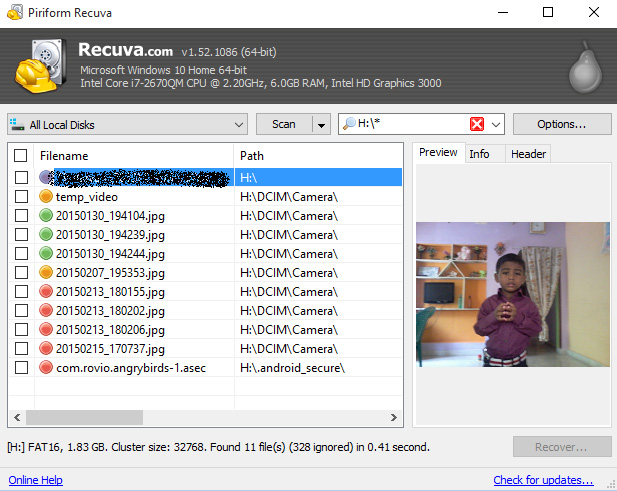Sort the list by the Filename column
Image resolution: width=617 pixels, height=491 pixels.
click(134, 156)
